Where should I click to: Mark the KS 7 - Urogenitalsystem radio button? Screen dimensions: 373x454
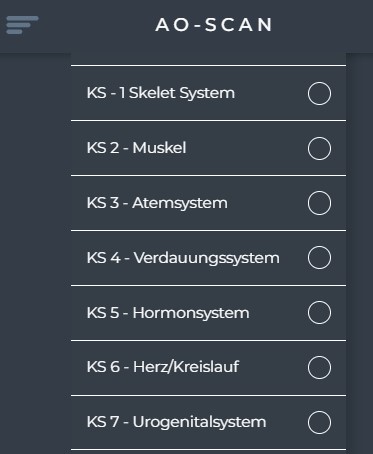tap(319, 422)
